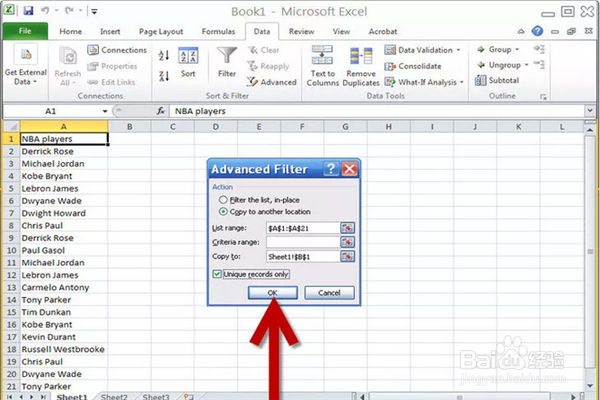Switch to the Acrobat tab
The width and height of the screenshot is (600, 400).
tap(383, 31)
